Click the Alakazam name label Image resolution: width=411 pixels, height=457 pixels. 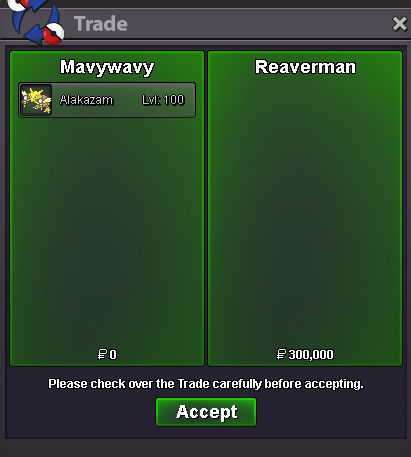click(86, 100)
